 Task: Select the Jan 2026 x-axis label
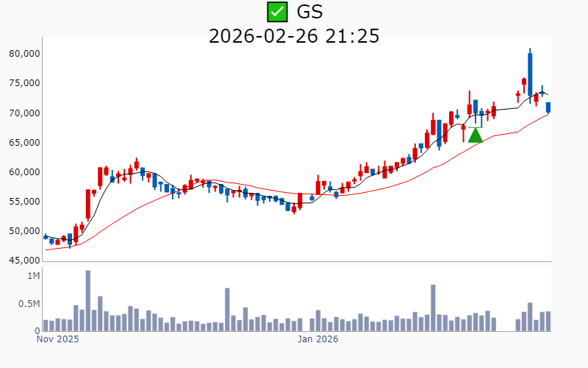[318, 340]
